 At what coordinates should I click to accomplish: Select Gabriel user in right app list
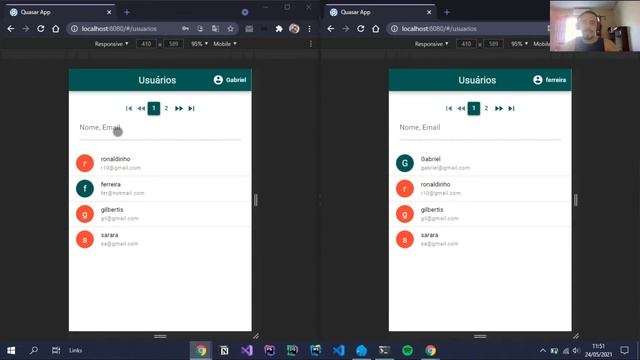tap(480, 163)
